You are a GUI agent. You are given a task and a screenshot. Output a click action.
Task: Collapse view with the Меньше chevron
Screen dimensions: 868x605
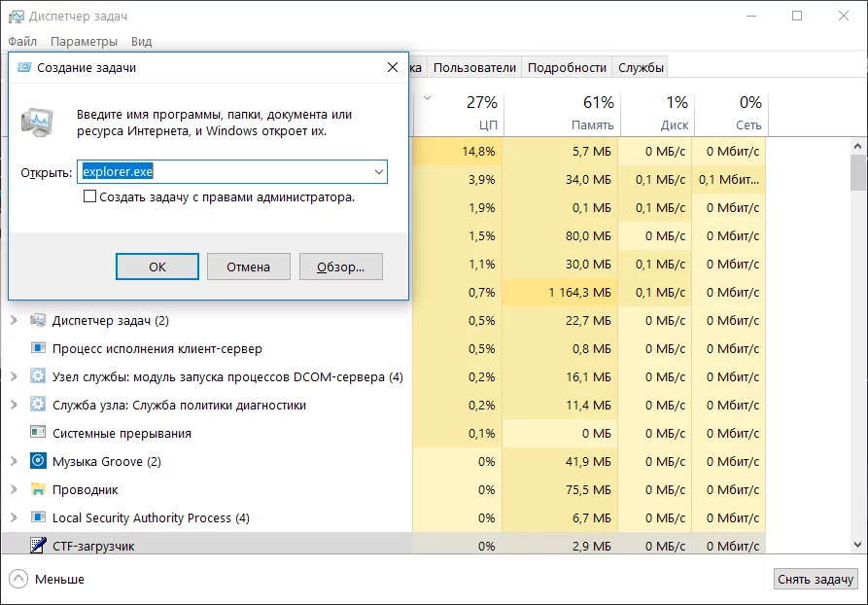point(18,579)
